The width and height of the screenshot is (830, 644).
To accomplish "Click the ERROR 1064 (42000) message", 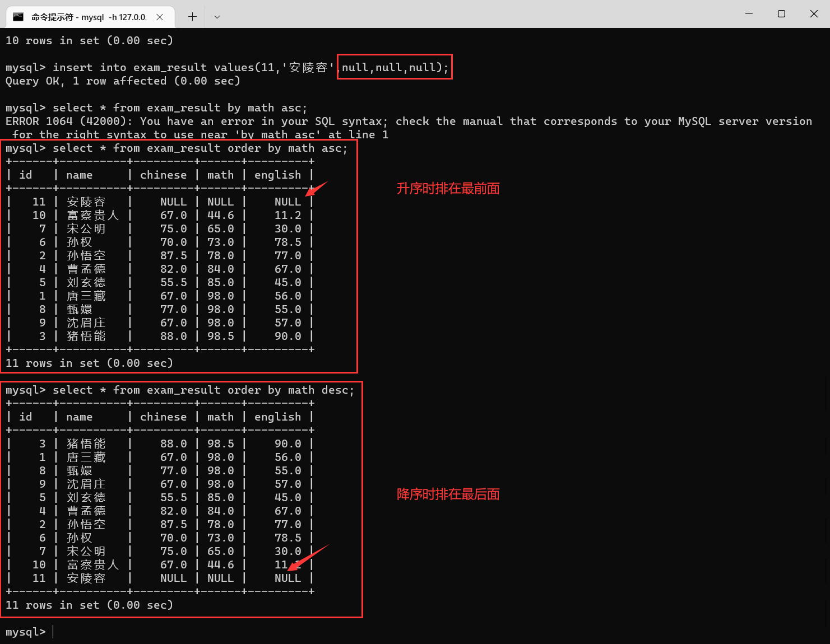I will pos(409,128).
